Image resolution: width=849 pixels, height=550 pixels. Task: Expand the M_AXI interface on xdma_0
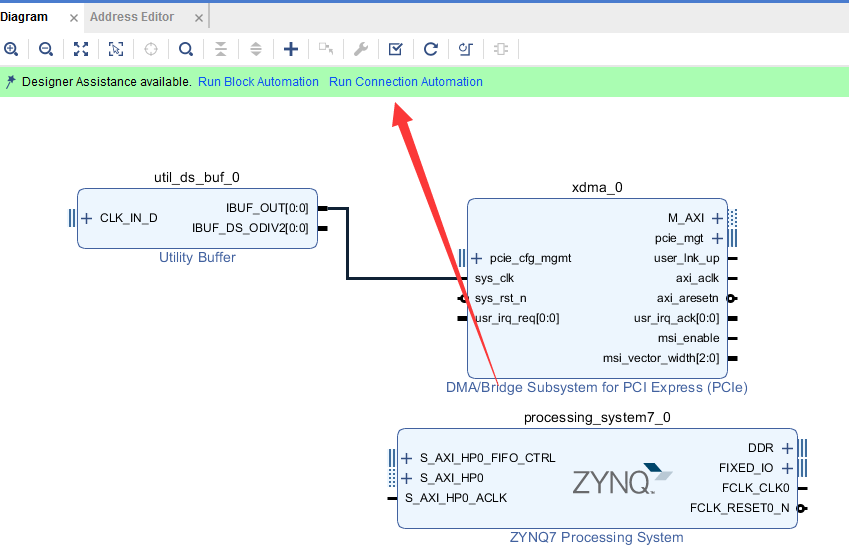coord(717,218)
